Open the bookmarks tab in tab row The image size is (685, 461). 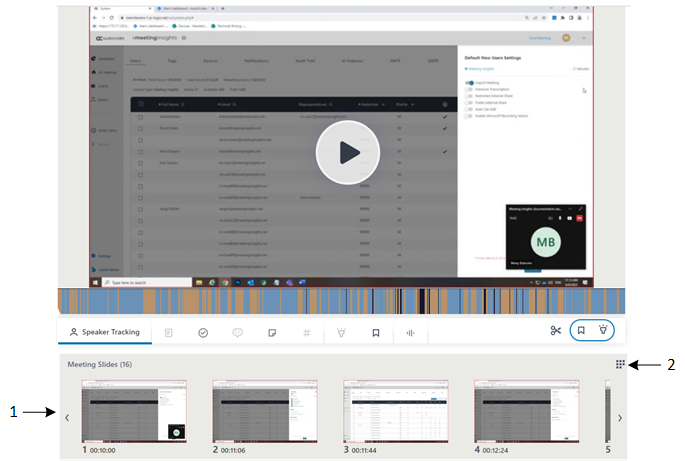pos(376,332)
